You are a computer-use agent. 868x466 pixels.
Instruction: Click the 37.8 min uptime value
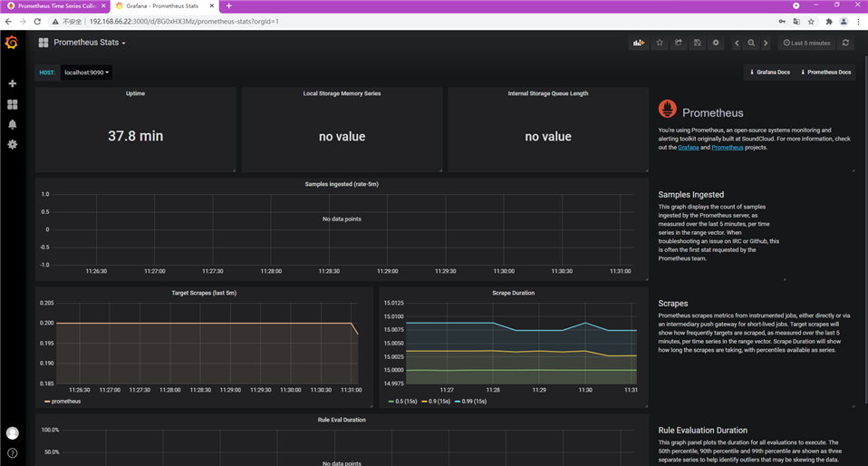136,136
